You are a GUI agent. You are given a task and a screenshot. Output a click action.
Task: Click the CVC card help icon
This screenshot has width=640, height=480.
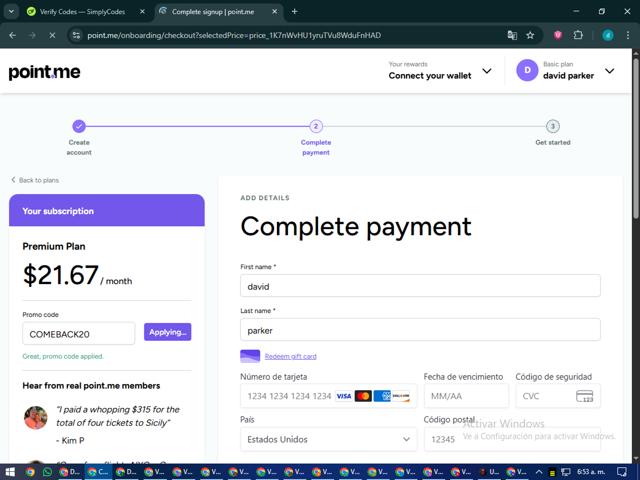[584, 396]
